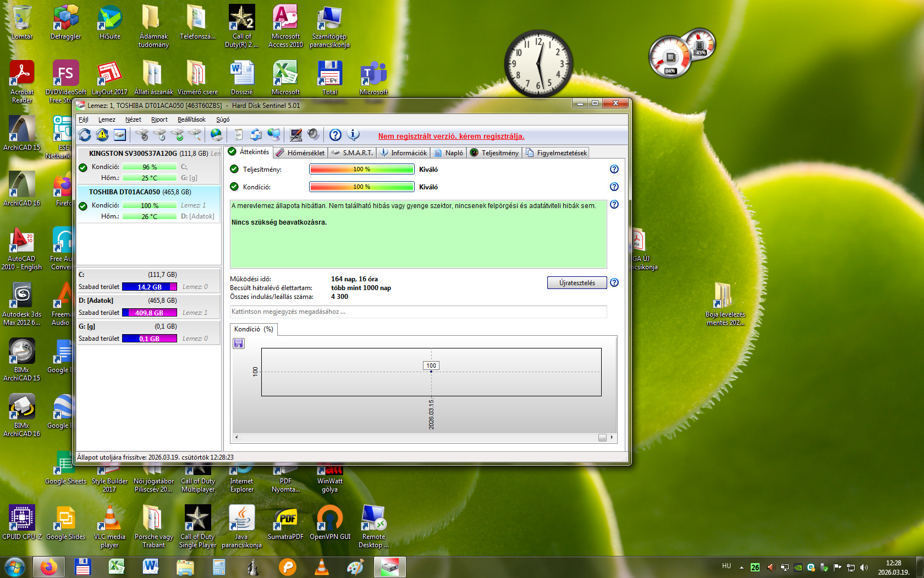Switch to the Áttekintés tab

(x=249, y=152)
